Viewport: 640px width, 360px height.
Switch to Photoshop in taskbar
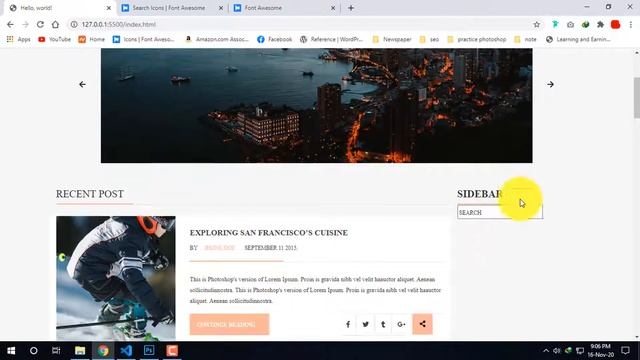[149, 351]
